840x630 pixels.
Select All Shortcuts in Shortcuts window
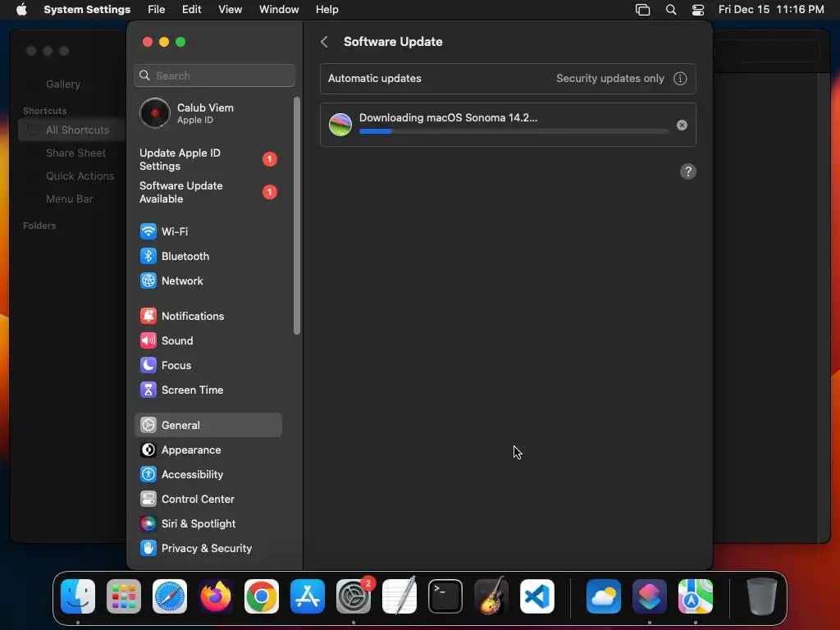72,130
